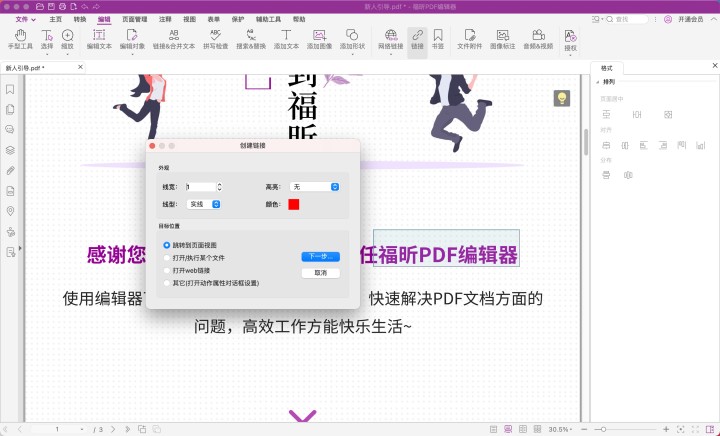This screenshot has height=436, width=720.
Task: Click the 下一步 button
Action: (320, 257)
